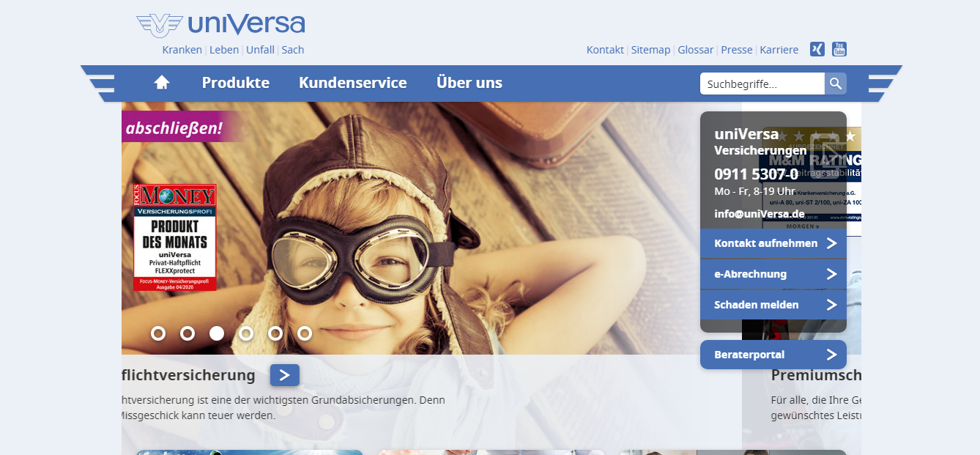Image resolution: width=980 pixels, height=455 pixels.
Task: Click the Focus Money Produkt des Monats badge
Action: pos(175,237)
